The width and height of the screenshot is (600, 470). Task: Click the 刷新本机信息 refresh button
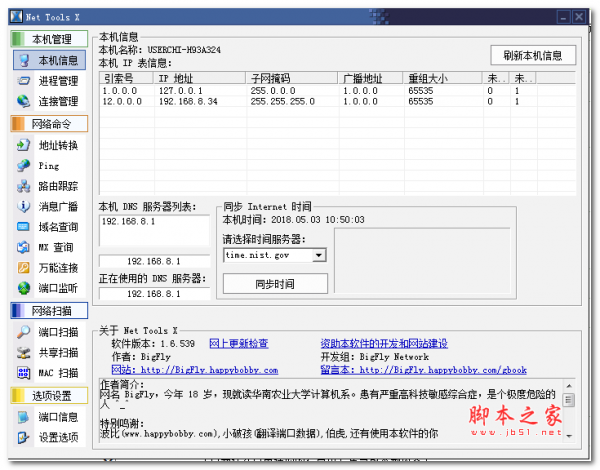pos(533,55)
